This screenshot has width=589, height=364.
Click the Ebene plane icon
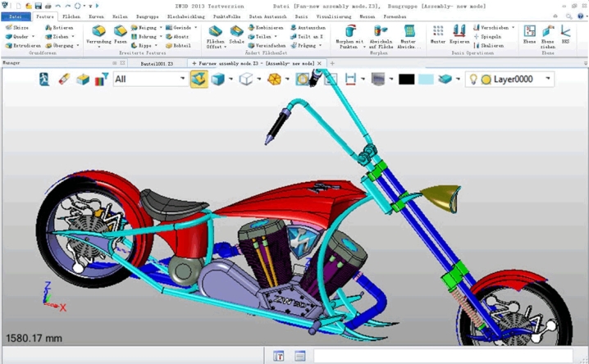pyautogui.click(x=529, y=34)
